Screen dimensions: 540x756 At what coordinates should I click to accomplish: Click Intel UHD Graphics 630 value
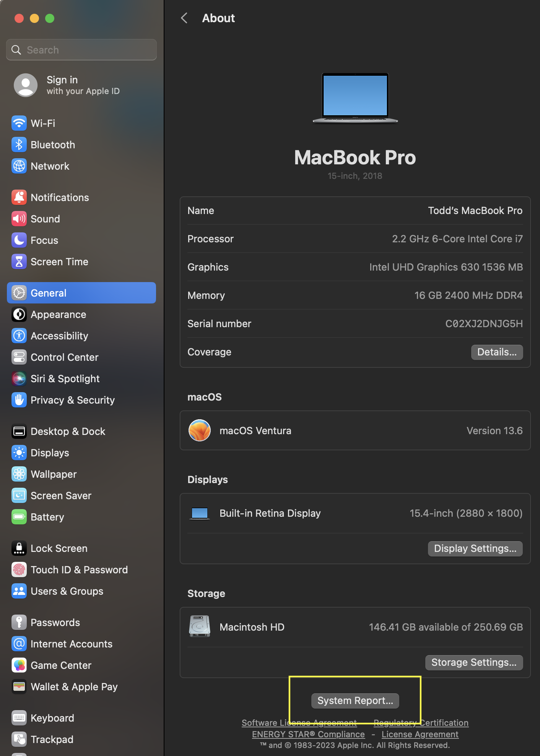point(446,267)
